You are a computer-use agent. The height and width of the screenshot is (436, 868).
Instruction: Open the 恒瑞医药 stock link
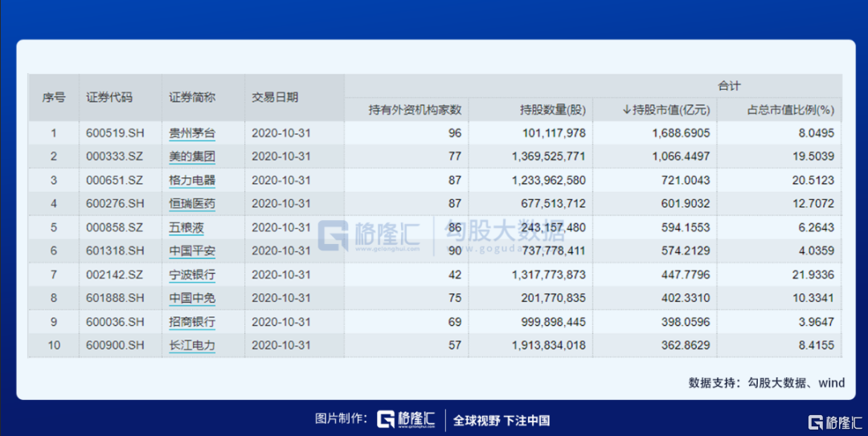click(192, 204)
